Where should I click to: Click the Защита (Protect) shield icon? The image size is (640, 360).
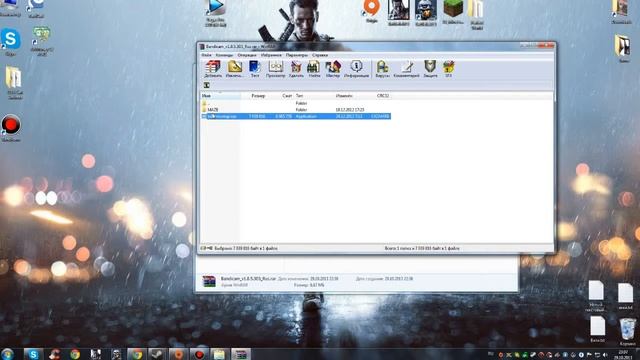coord(430,69)
